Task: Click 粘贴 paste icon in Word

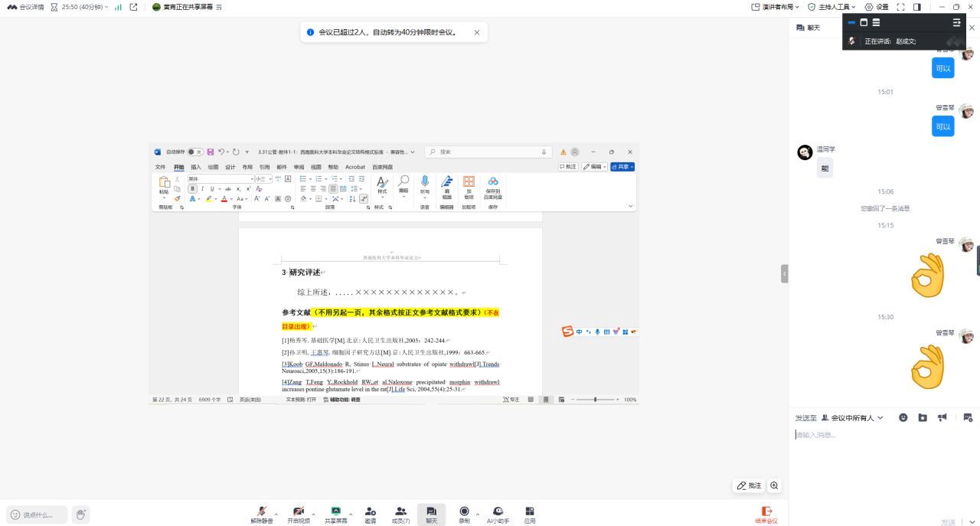Action: [x=164, y=184]
